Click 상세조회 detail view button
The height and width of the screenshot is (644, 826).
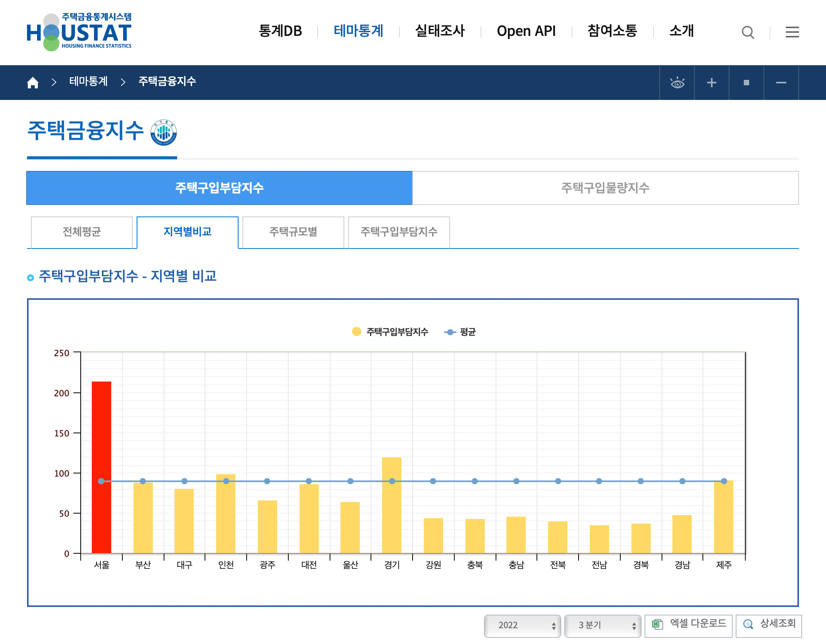(x=768, y=625)
